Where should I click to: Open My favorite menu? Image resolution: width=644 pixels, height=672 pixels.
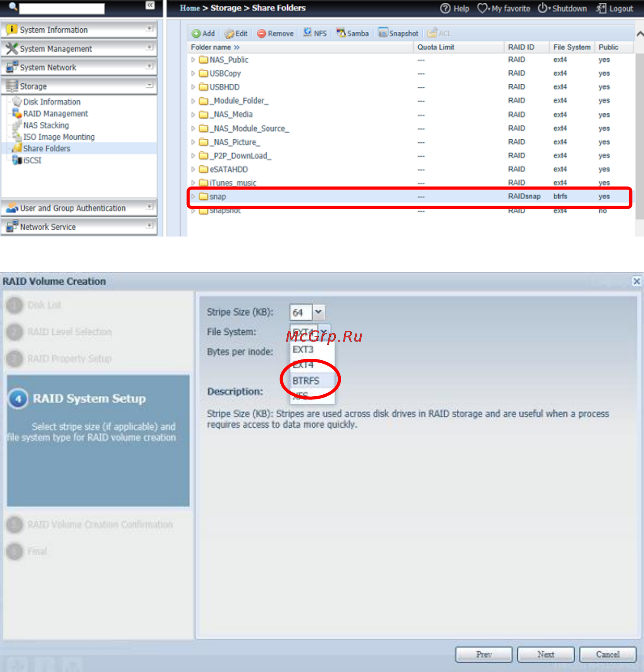[504, 8]
